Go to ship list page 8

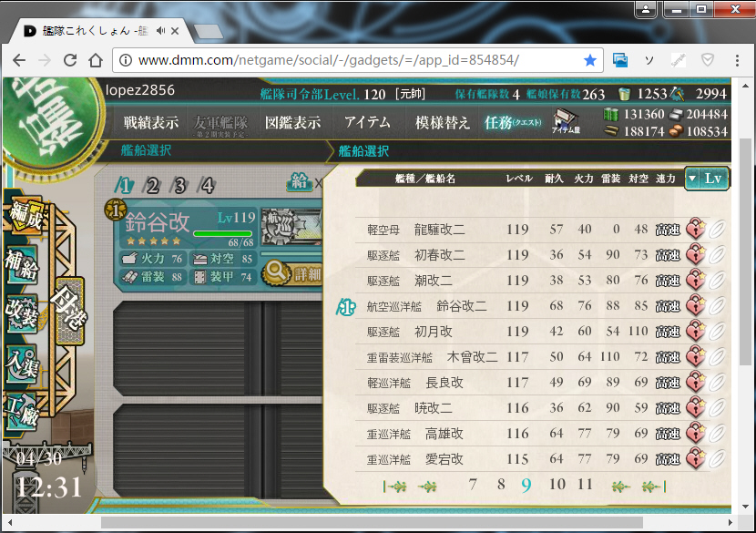501,485
